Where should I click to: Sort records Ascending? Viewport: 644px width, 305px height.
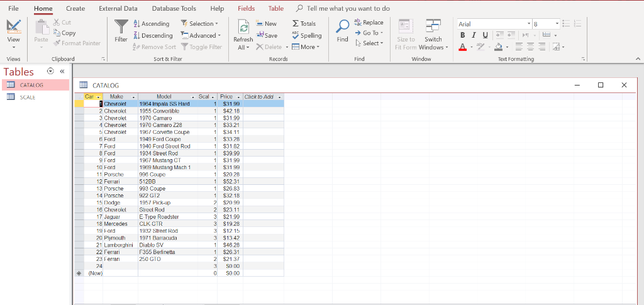pos(152,24)
